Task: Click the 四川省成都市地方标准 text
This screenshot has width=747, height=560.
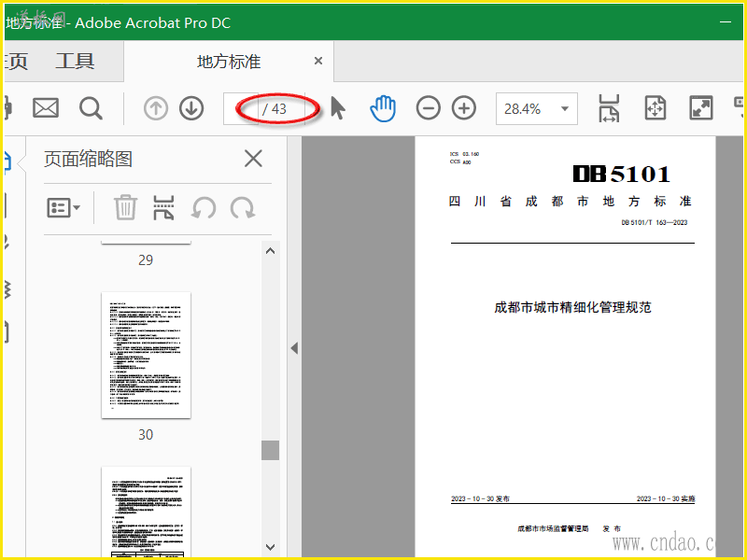Action: point(570,202)
